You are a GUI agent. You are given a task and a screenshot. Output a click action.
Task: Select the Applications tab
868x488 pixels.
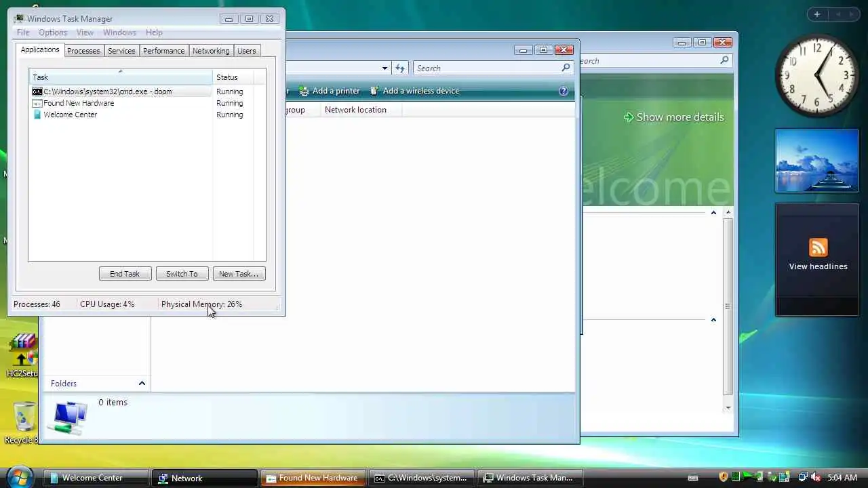pos(40,49)
